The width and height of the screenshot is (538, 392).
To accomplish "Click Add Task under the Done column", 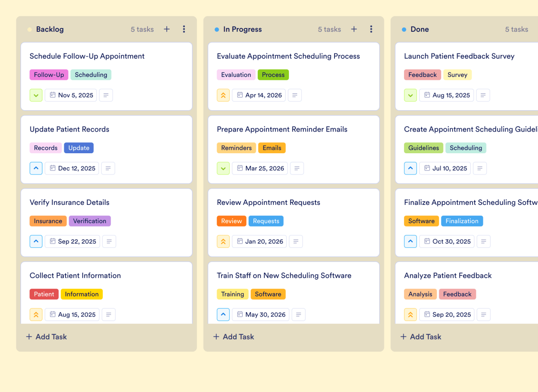I will pos(420,336).
